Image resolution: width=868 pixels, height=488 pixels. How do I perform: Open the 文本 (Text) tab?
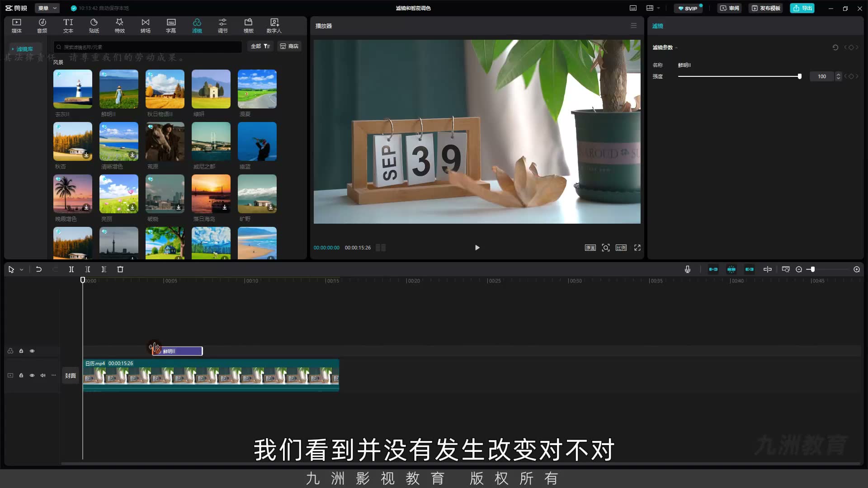click(x=68, y=26)
